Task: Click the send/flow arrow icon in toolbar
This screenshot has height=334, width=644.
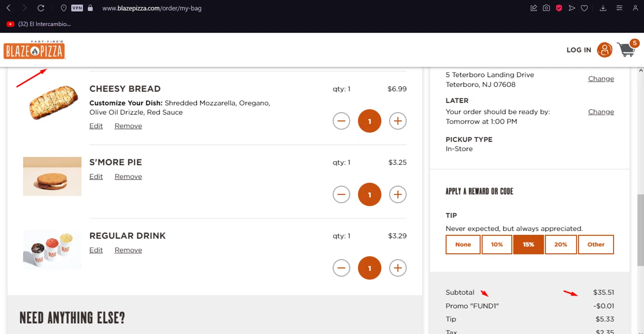Action: (x=571, y=8)
